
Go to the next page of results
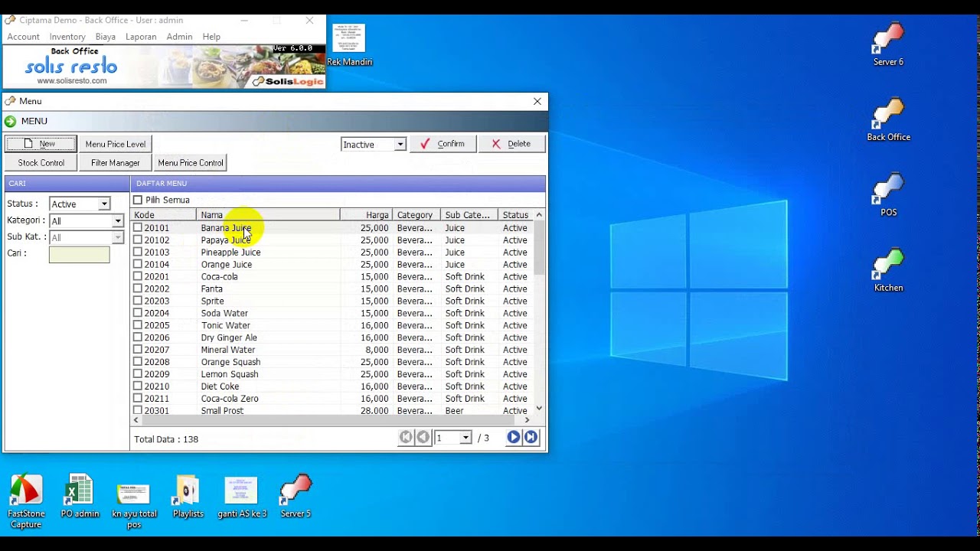pyautogui.click(x=513, y=438)
